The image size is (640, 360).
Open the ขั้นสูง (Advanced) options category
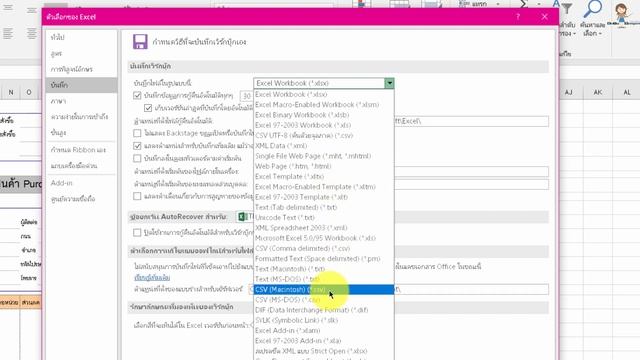point(82,133)
